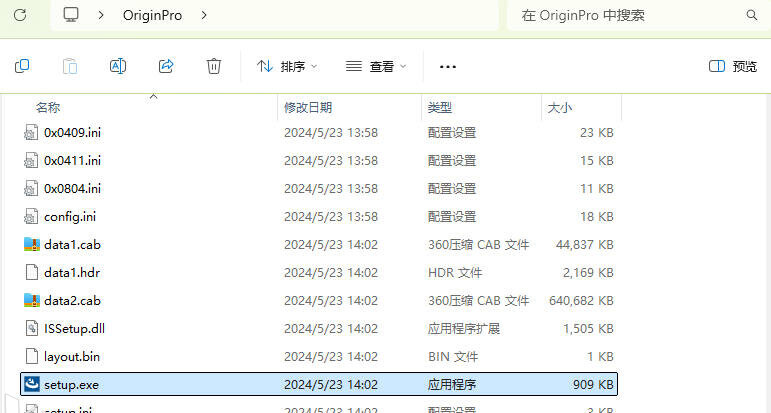Click the 15 KB size value
This screenshot has width=771, height=413.
(597, 161)
